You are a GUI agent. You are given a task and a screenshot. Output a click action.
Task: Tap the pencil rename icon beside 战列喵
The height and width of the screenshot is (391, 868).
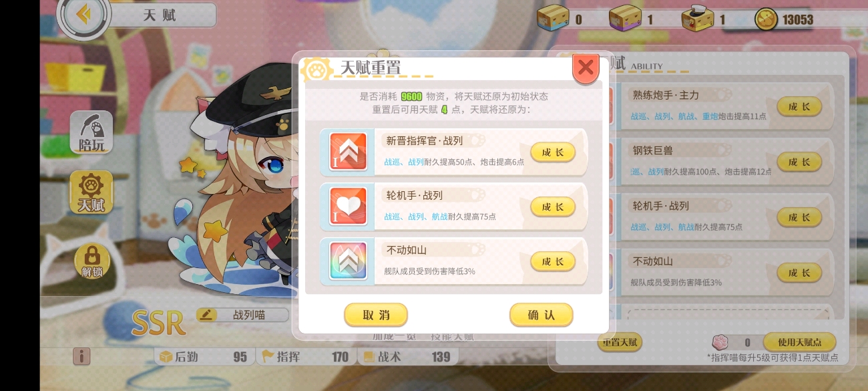[x=208, y=315]
